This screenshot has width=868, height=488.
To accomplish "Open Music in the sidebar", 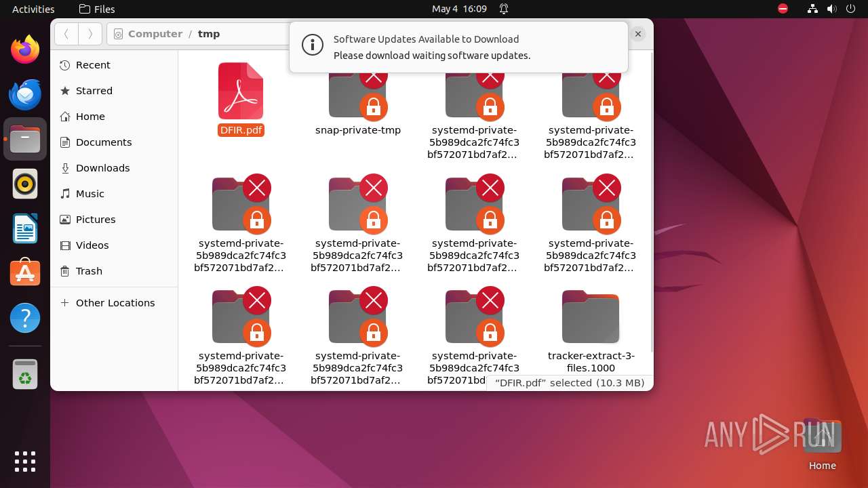I will (x=114, y=194).
